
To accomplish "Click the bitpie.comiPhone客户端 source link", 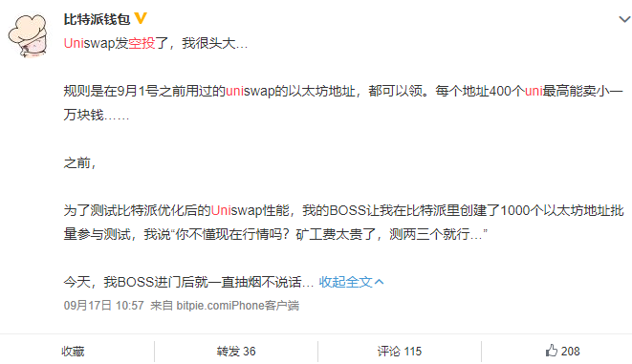I will 238,306.
